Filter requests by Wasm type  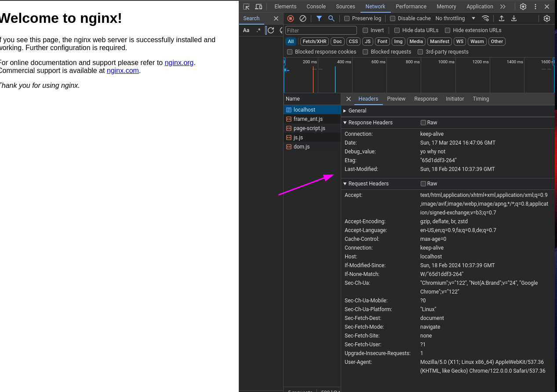tap(477, 41)
